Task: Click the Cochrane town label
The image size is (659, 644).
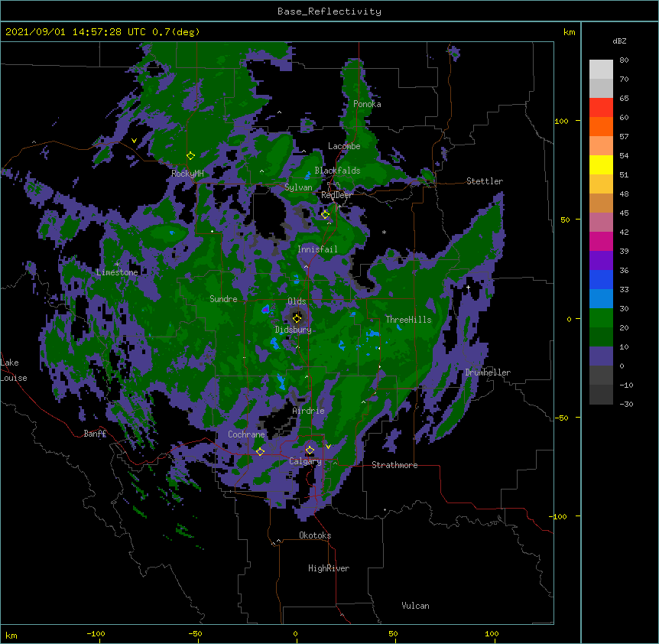Action: click(246, 434)
